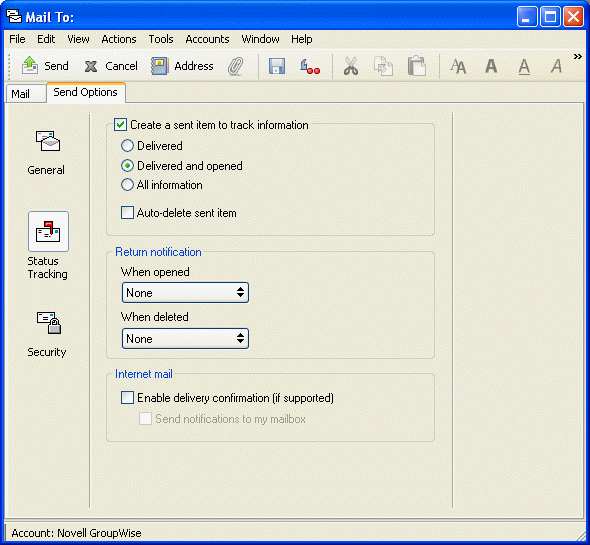Open the font chooser AA icon
The height and width of the screenshot is (545, 590).
[458, 67]
